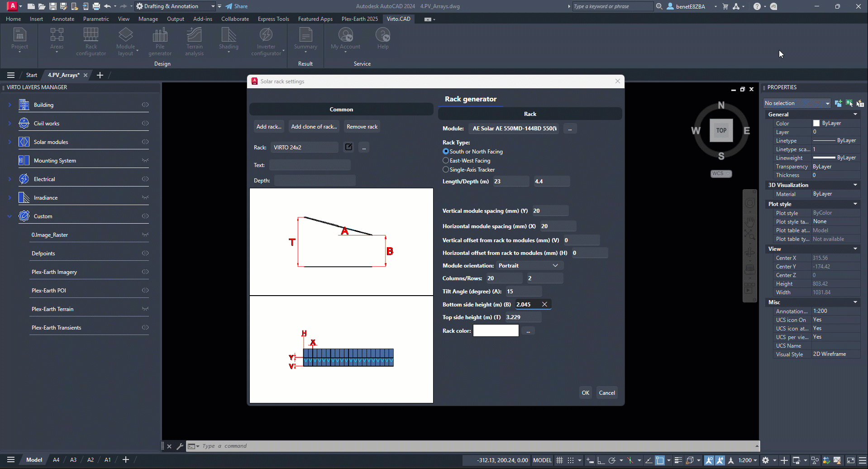
Task: Open Virto.CAD Help
Action: (x=383, y=38)
